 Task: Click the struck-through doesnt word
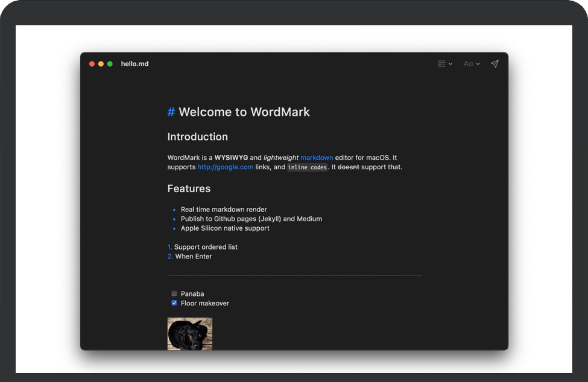pyautogui.click(x=348, y=167)
